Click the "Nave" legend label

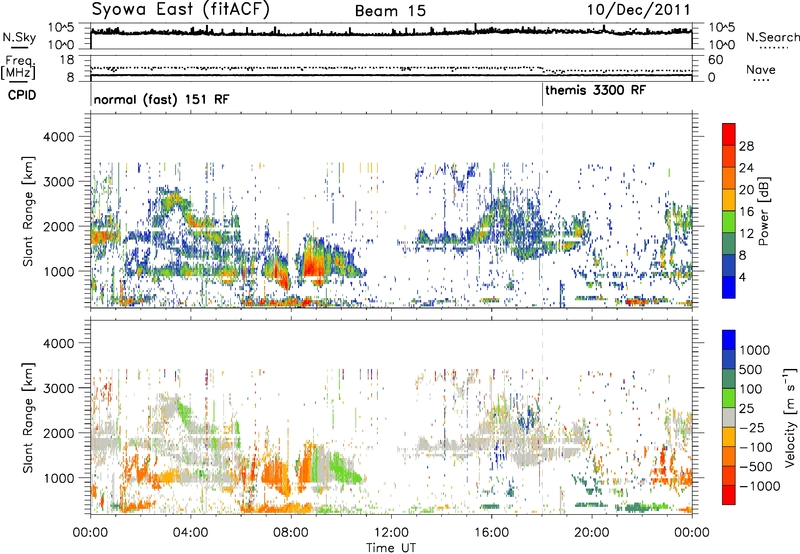pos(761,70)
